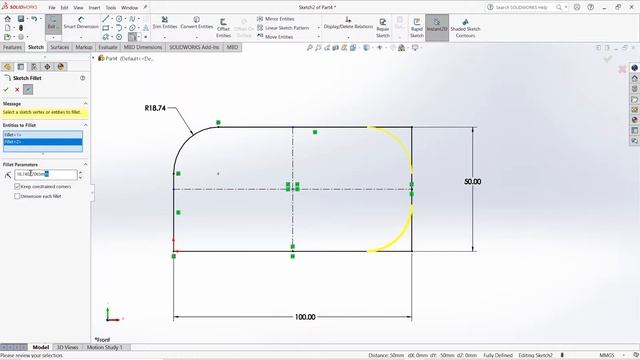
Task: Open the Tools menu
Action: tap(111, 8)
